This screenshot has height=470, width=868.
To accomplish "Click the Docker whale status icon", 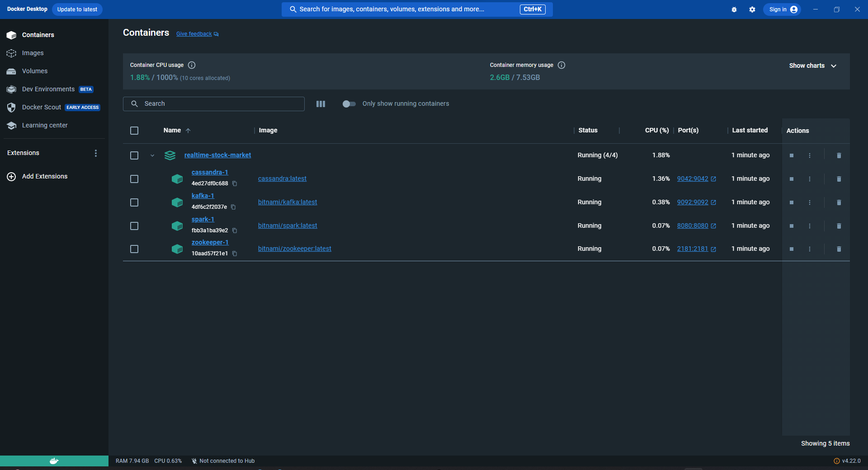I will 54,461.
